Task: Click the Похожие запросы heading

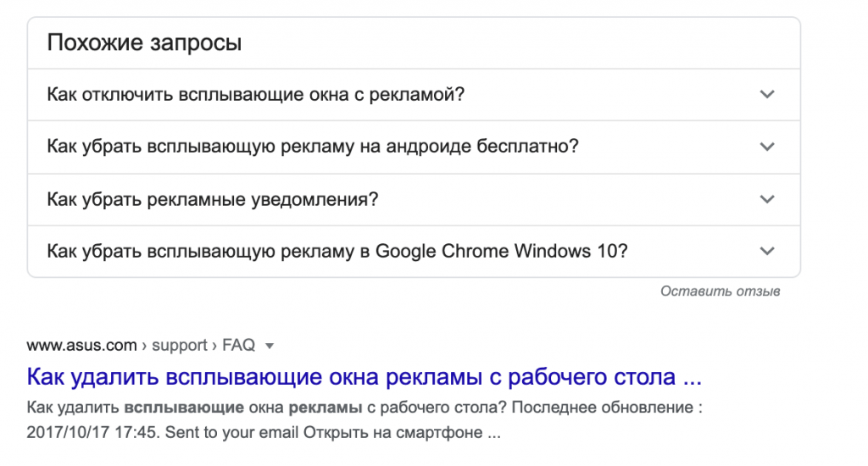Action: [x=144, y=42]
